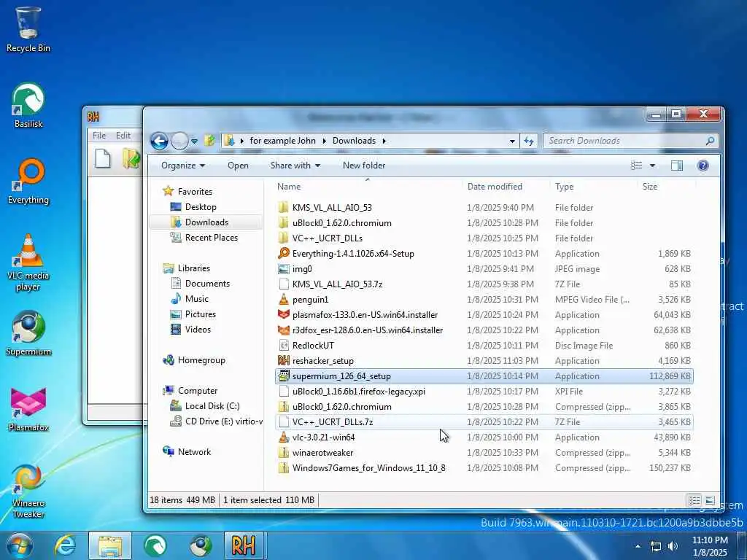Viewport: 747px width, 560px height.
Task: Select Homegroup in the navigation pane
Action: [201, 360]
